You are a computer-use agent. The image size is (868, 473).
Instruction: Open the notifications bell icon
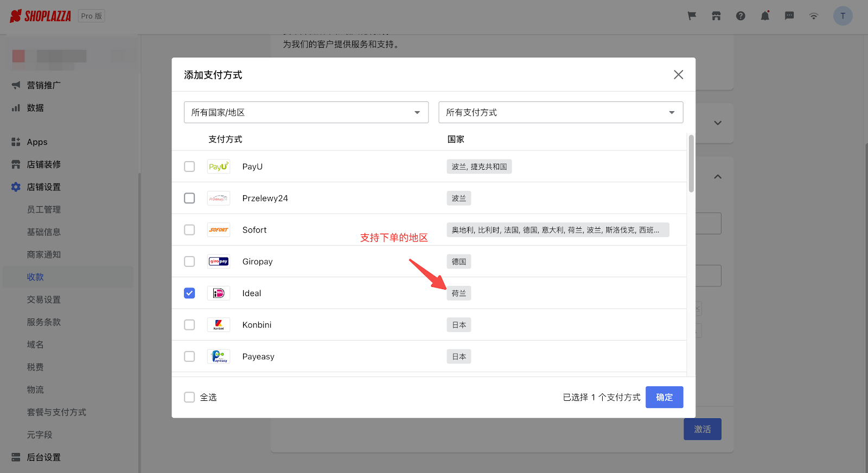(x=765, y=16)
